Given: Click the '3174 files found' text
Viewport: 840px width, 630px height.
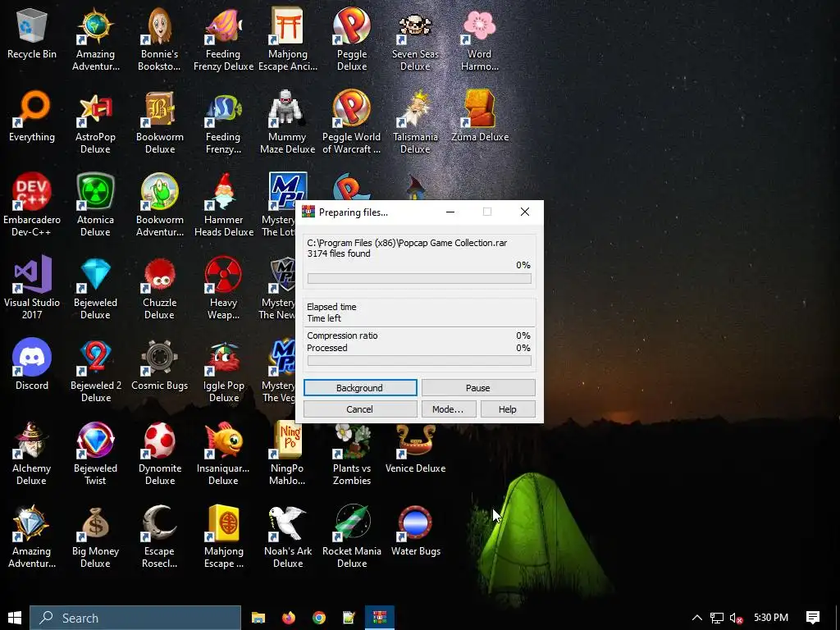Looking at the screenshot, I should pyautogui.click(x=339, y=253).
